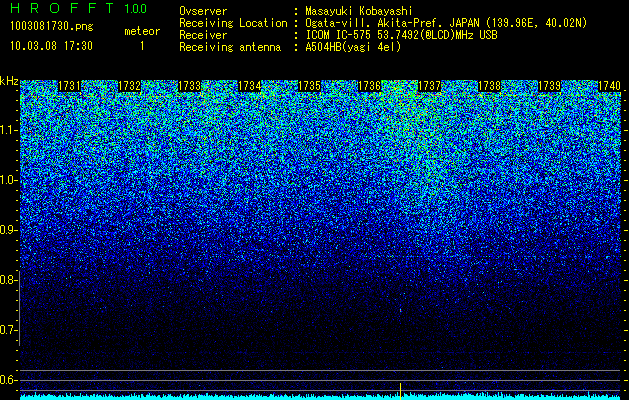The image size is (629, 400).
Task: Click the 1.0 frequency axis label
Action: click(9, 180)
